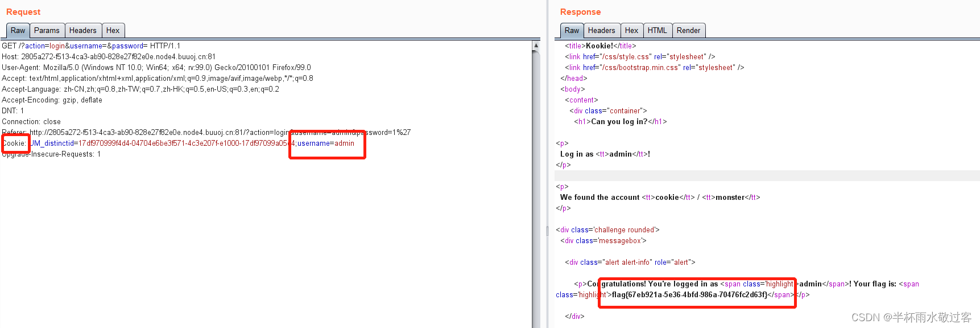Click the Kookie! title line in response
Viewport: 980px width, 328px height.
point(601,46)
